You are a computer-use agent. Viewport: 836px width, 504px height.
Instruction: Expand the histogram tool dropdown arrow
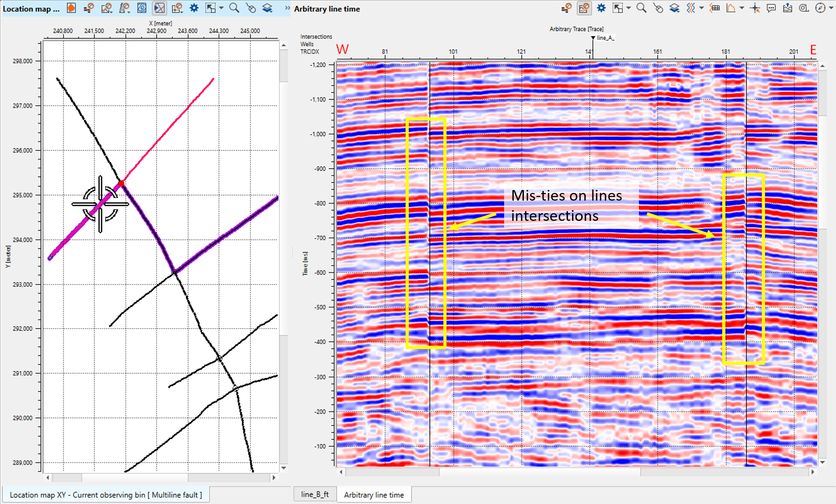pos(741,9)
